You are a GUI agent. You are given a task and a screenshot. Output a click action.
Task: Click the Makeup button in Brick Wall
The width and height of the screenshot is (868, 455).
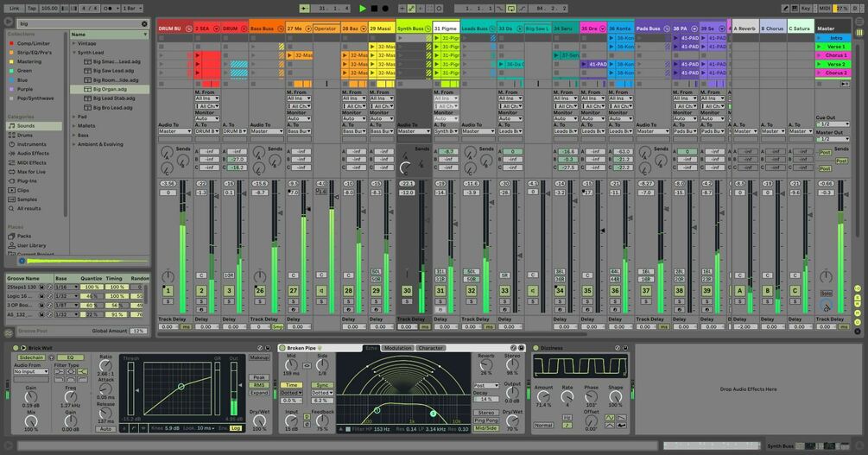click(x=259, y=358)
